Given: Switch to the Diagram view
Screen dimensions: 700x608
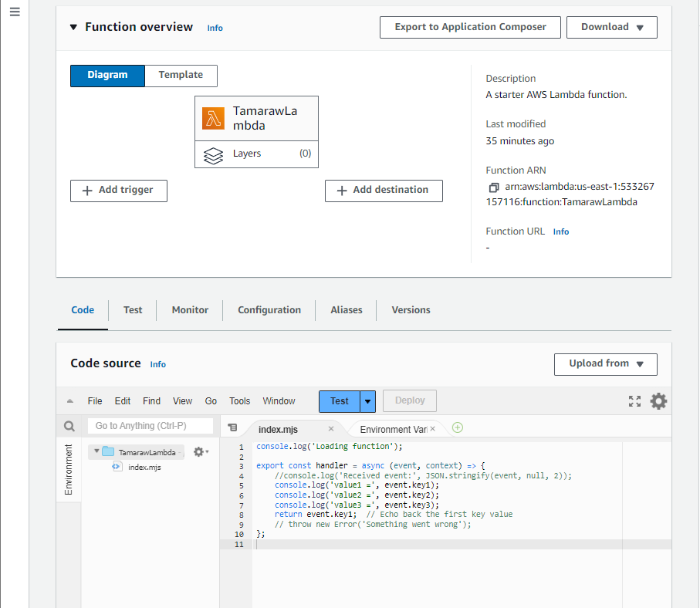Looking at the screenshot, I should tap(107, 76).
